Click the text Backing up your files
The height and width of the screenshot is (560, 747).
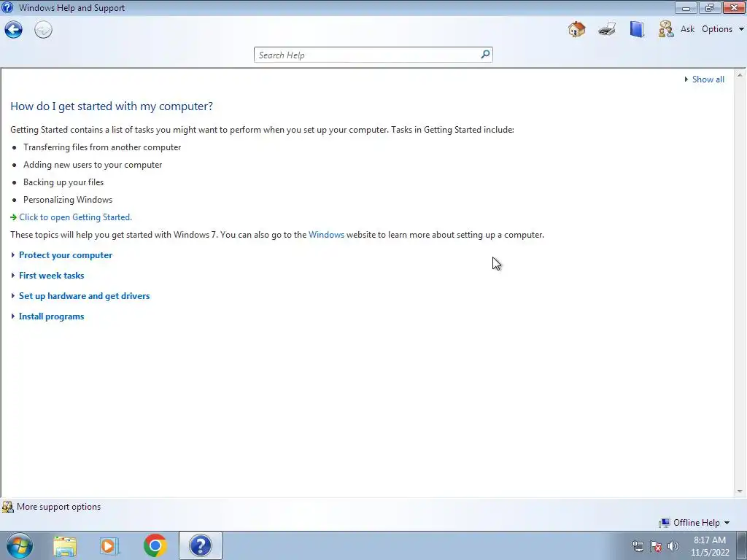pos(63,182)
